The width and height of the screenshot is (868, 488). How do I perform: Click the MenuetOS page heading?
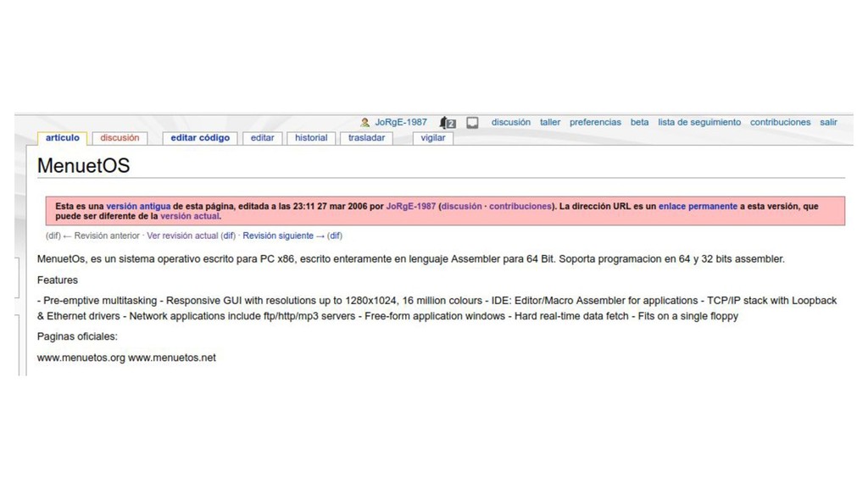(83, 165)
